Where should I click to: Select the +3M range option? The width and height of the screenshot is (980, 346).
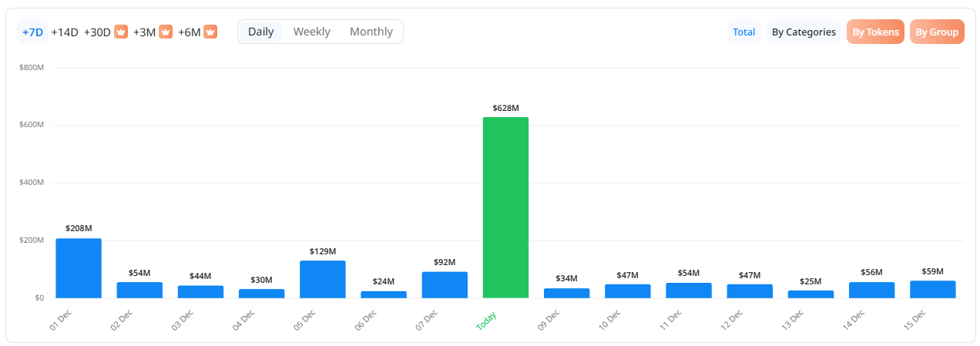(x=144, y=32)
